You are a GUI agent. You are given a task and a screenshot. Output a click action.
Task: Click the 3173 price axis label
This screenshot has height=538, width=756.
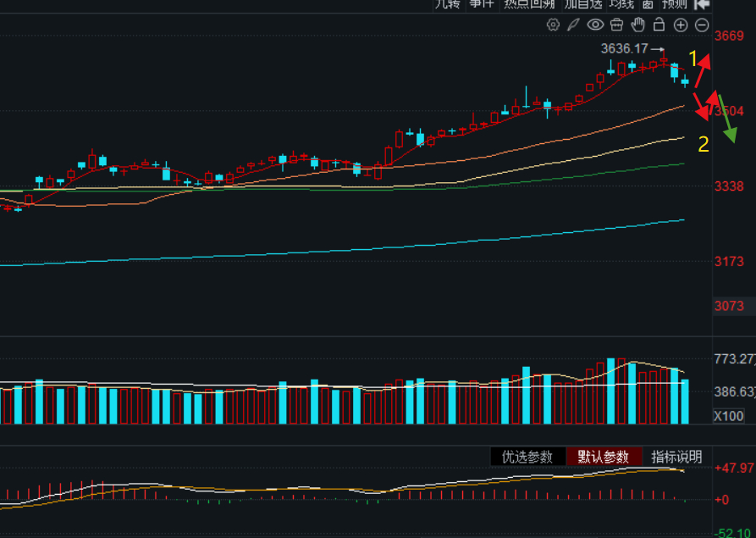point(729,262)
